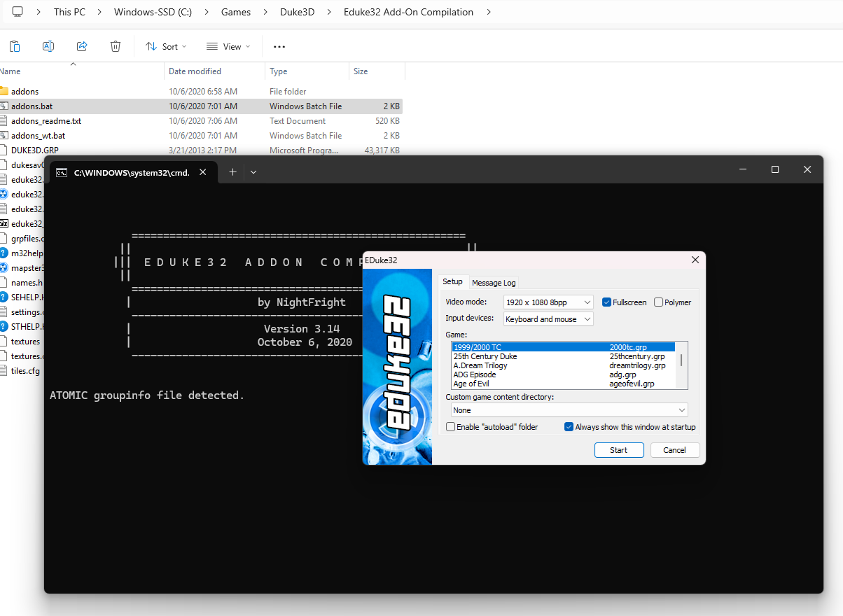Viewport: 843px width, 616px height.
Task: Click the "Text Document" type cell
Action: (x=298, y=121)
